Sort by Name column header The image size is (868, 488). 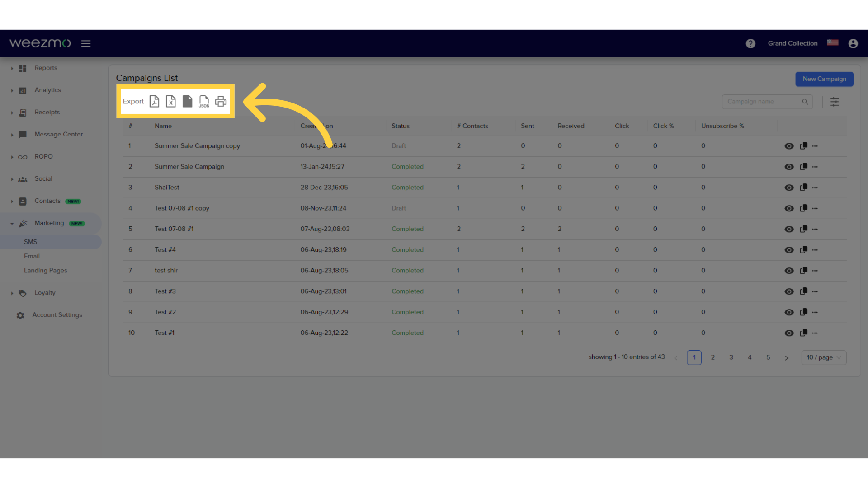[163, 126]
